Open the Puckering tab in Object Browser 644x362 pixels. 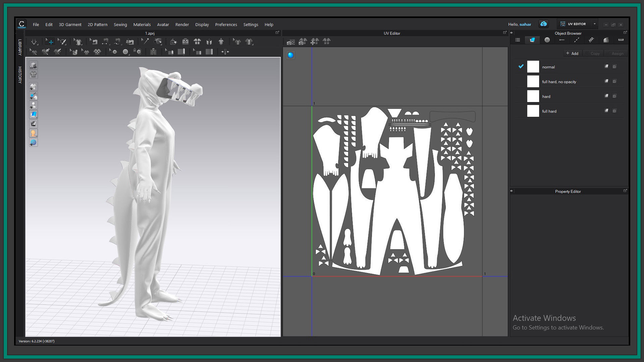591,40
